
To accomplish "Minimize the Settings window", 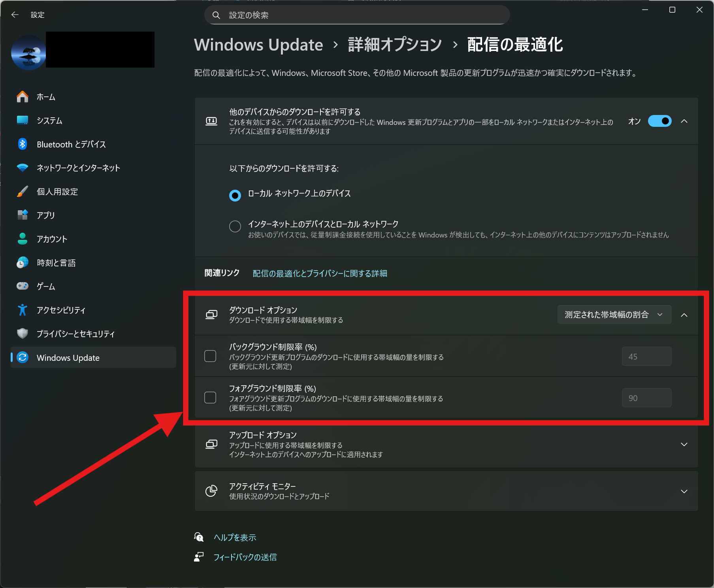I will 645,10.
